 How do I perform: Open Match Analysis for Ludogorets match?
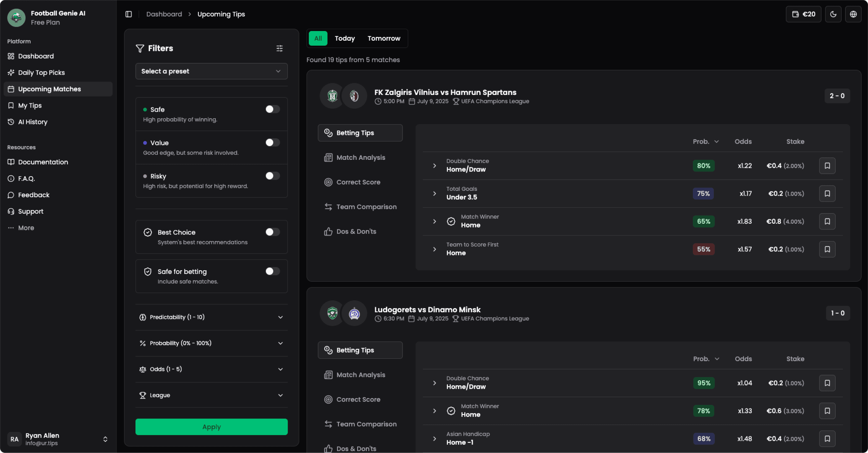coord(360,375)
